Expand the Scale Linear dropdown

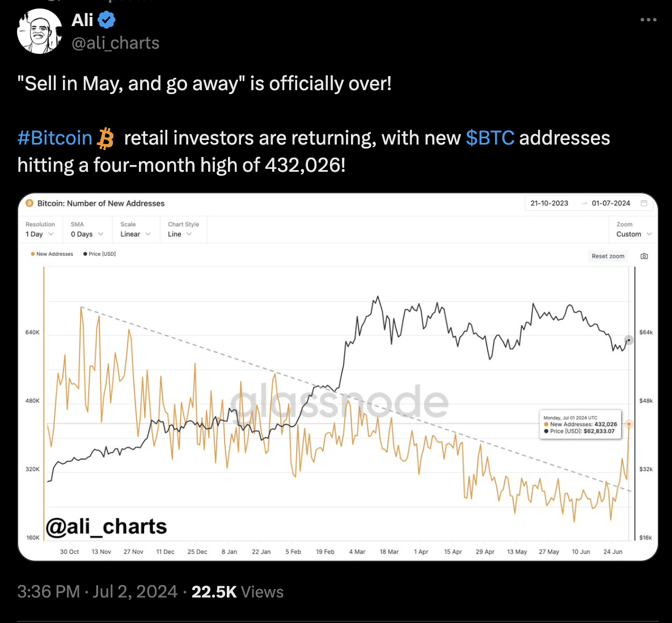136,234
